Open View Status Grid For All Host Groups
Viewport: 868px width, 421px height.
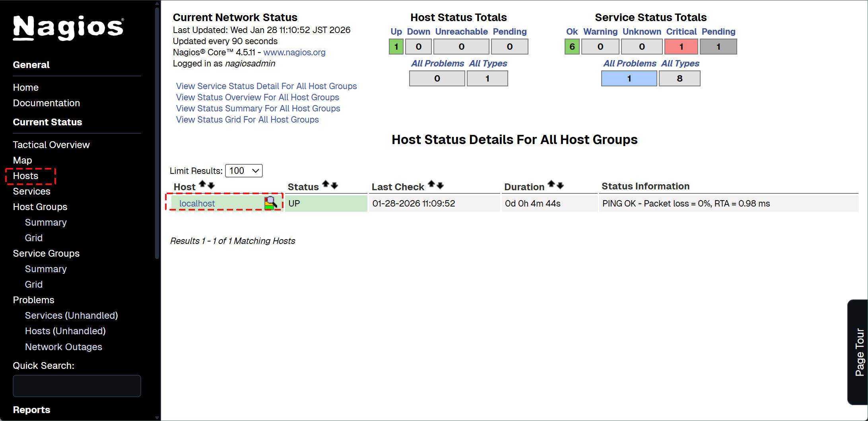click(x=247, y=120)
